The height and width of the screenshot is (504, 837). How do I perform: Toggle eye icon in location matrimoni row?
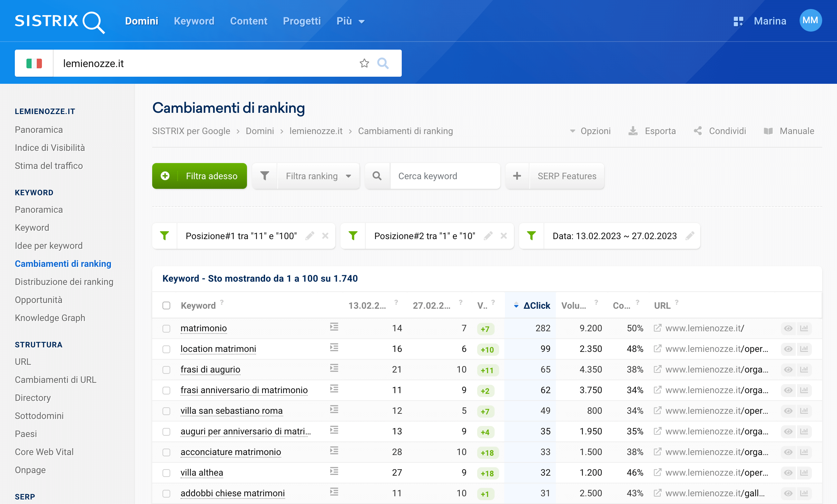pos(788,349)
